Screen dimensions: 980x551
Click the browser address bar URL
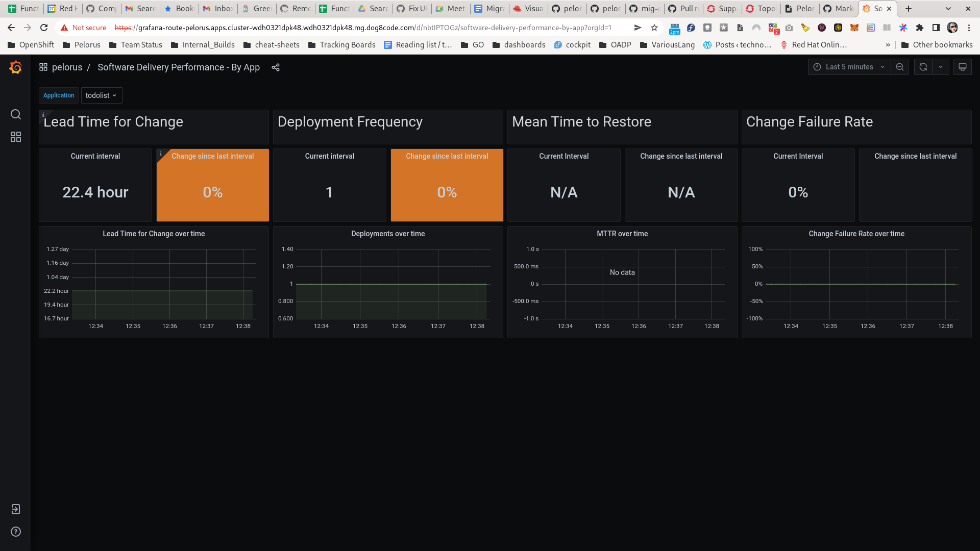(362, 28)
